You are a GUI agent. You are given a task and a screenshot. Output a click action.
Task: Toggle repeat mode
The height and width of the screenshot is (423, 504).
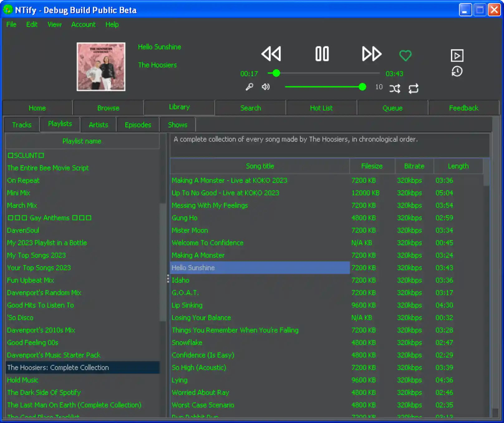(414, 88)
